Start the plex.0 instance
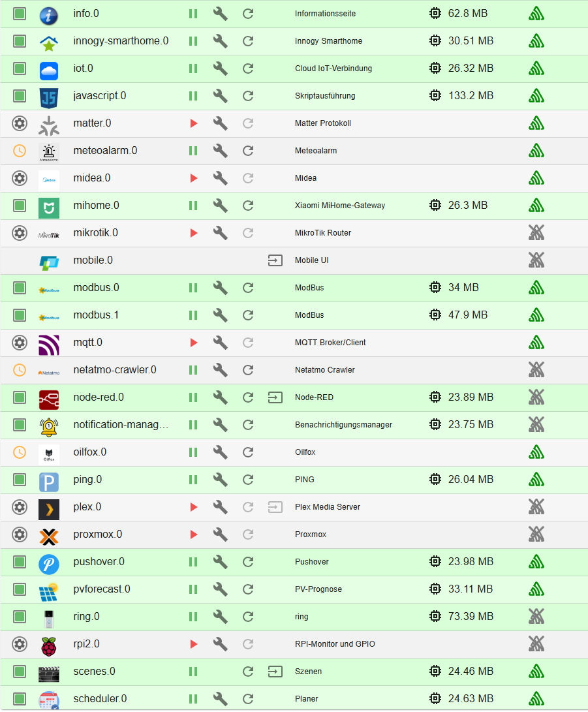 pos(193,507)
